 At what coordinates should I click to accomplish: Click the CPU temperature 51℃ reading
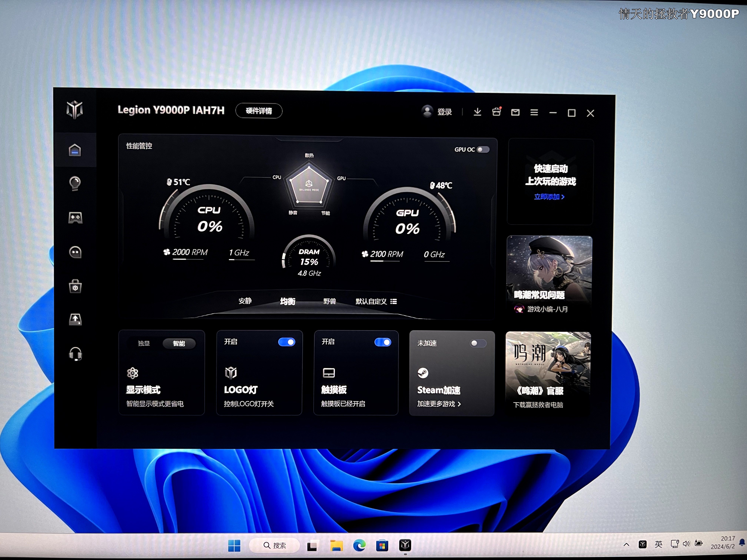pyautogui.click(x=178, y=182)
